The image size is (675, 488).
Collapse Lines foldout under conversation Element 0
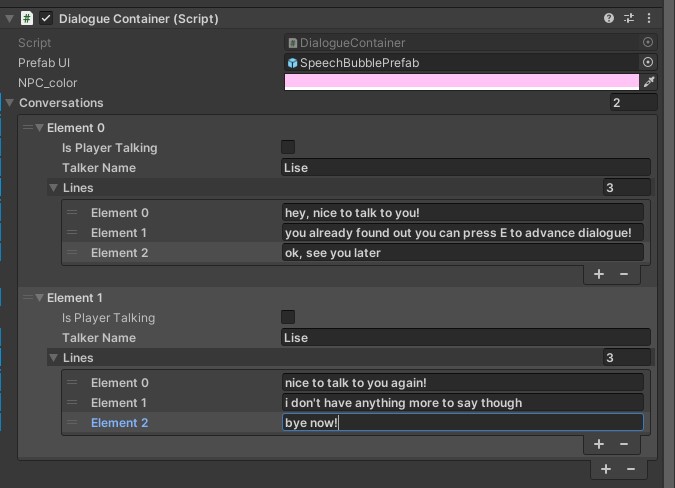(x=53, y=188)
